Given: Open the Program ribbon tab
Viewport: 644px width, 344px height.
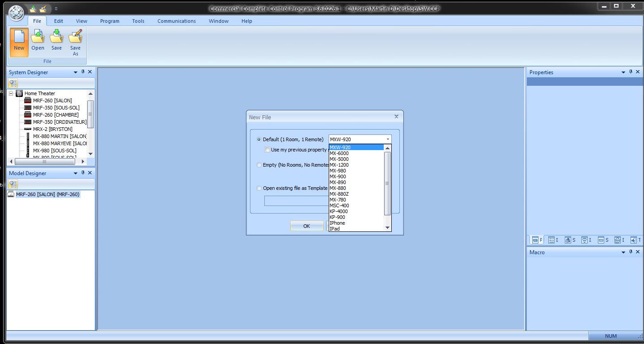Looking at the screenshot, I should [x=110, y=21].
